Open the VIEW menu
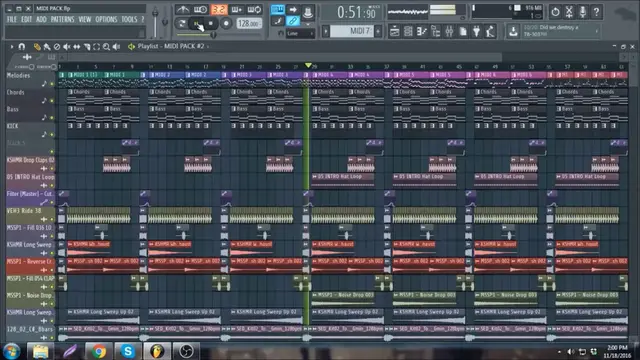640x360 pixels. pyautogui.click(x=85, y=20)
